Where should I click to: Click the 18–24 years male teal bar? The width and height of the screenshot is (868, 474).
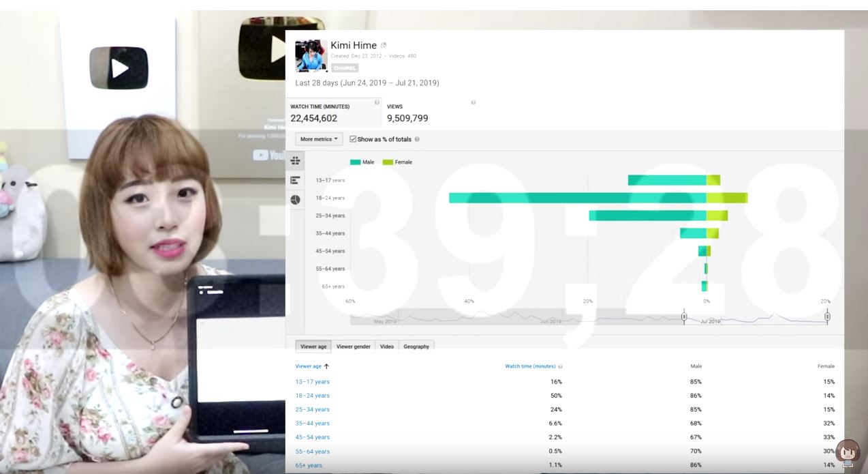[578, 198]
